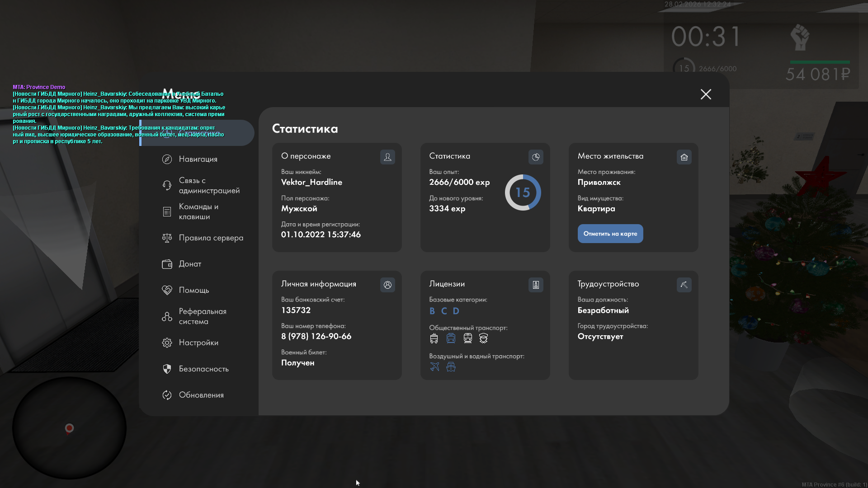
Task: Open the Безопасность section
Action: 203,369
